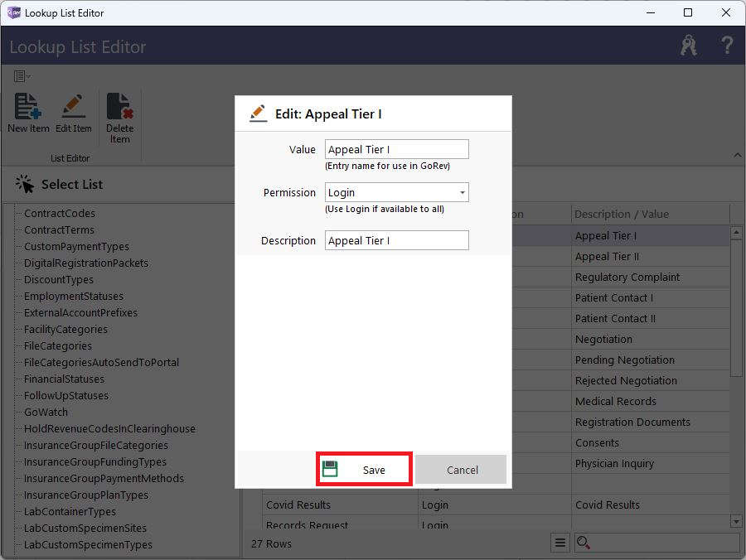Click the list layout icon above the ribbon
The height and width of the screenshot is (560, 746).
[22, 76]
